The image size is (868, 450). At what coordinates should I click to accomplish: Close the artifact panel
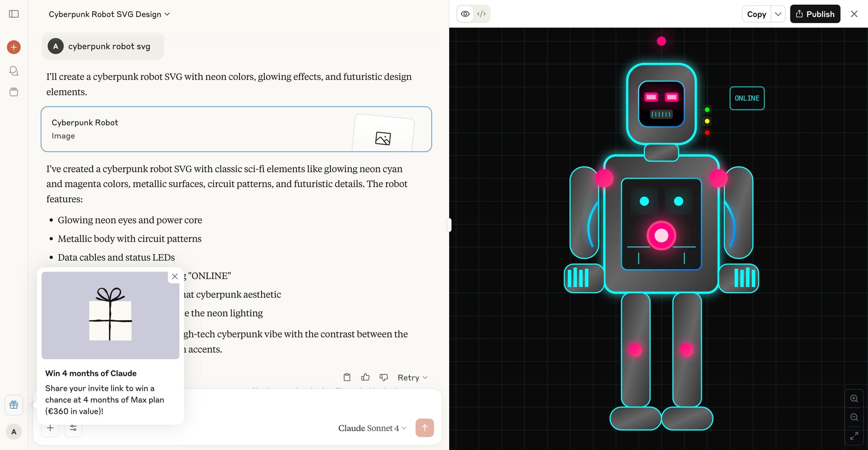(854, 14)
